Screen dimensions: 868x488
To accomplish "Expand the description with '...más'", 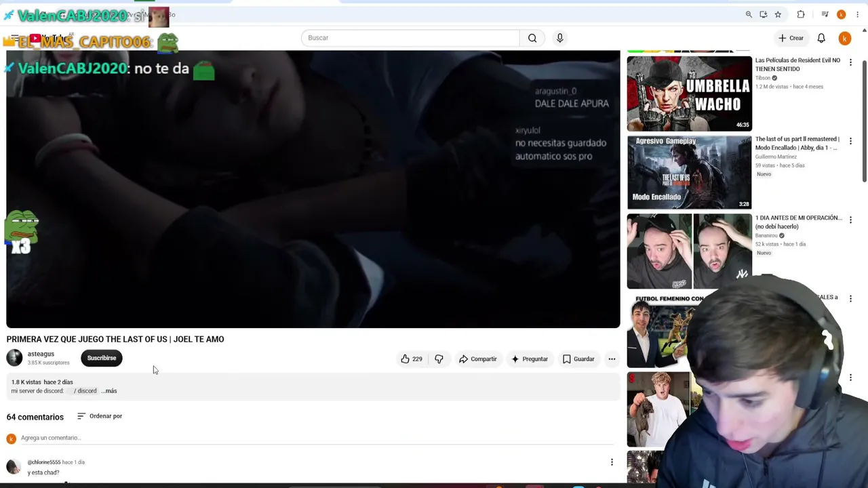I will (x=109, y=391).
